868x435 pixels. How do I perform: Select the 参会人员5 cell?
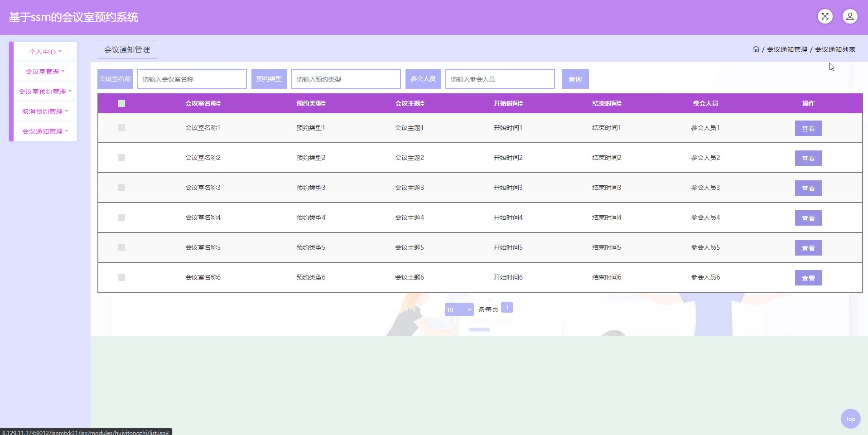(x=705, y=247)
